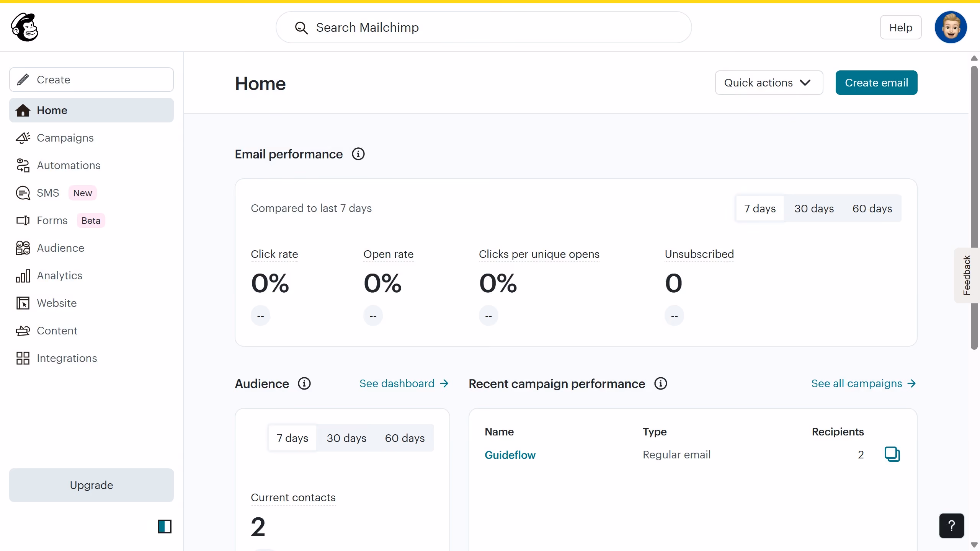Image resolution: width=980 pixels, height=551 pixels.
Task: Click the Upgrade button
Action: [x=91, y=485]
